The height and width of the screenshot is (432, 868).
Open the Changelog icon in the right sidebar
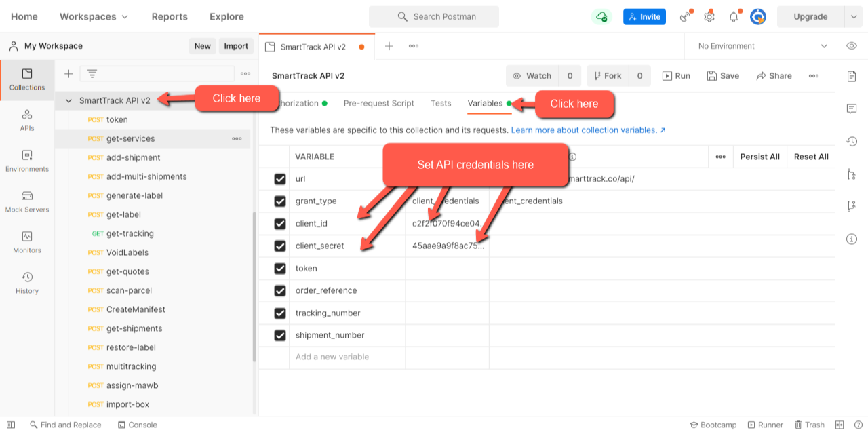pos(852,141)
